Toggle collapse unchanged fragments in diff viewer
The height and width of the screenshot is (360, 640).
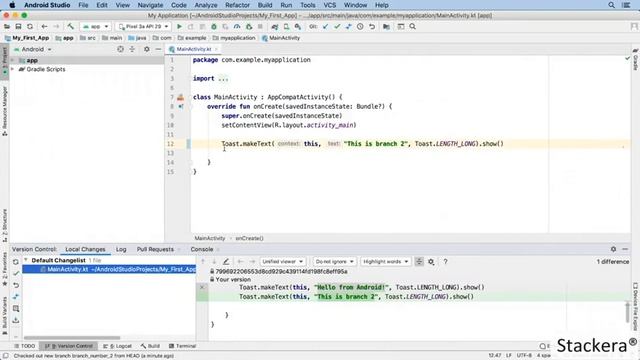[x=419, y=262]
